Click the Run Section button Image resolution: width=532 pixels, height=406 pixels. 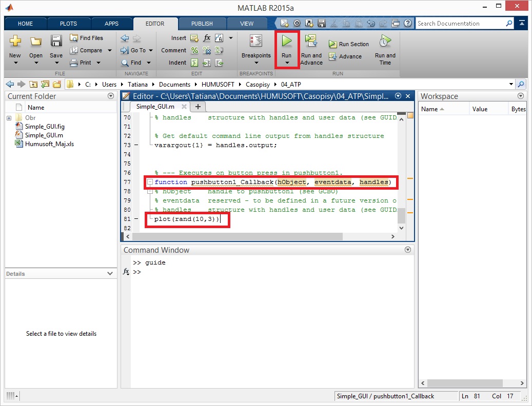[349, 44]
